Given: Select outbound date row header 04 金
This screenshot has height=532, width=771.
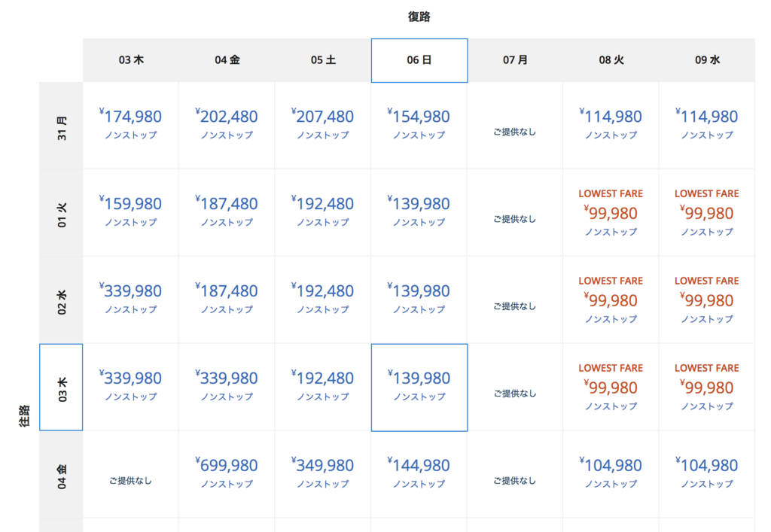Looking at the screenshot, I should (x=61, y=475).
